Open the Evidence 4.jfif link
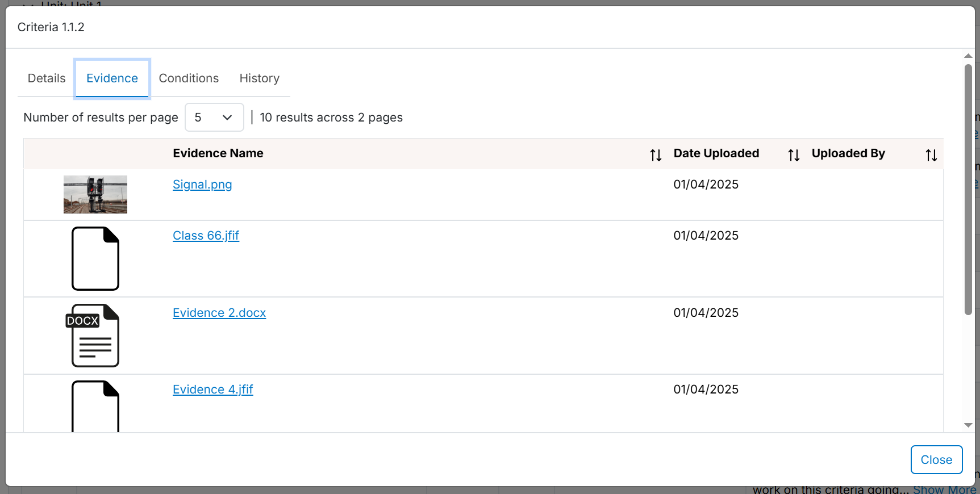 tap(213, 390)
